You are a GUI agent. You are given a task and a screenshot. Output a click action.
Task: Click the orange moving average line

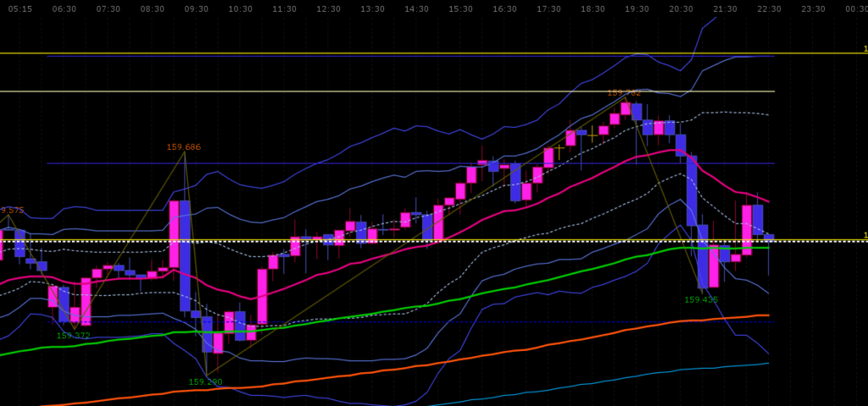click(509, 351)
